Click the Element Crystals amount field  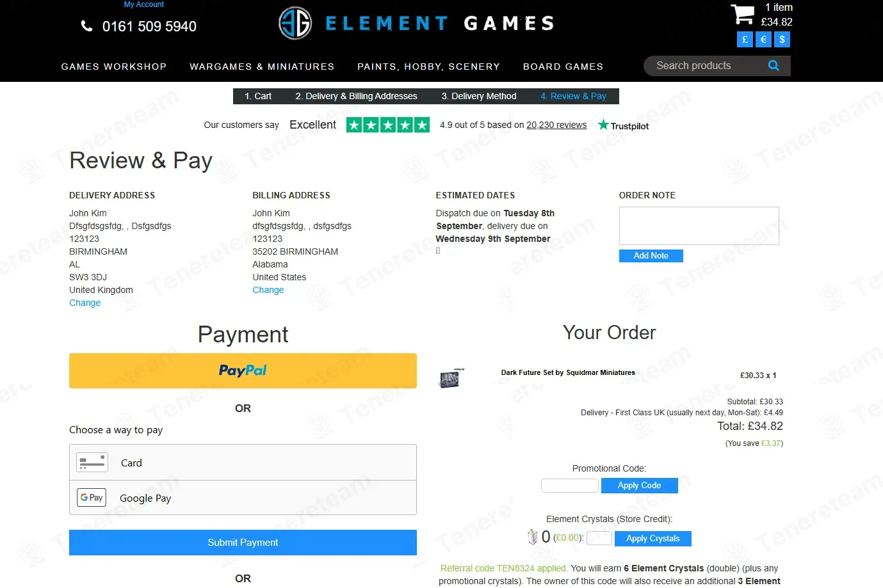(599, 538)
